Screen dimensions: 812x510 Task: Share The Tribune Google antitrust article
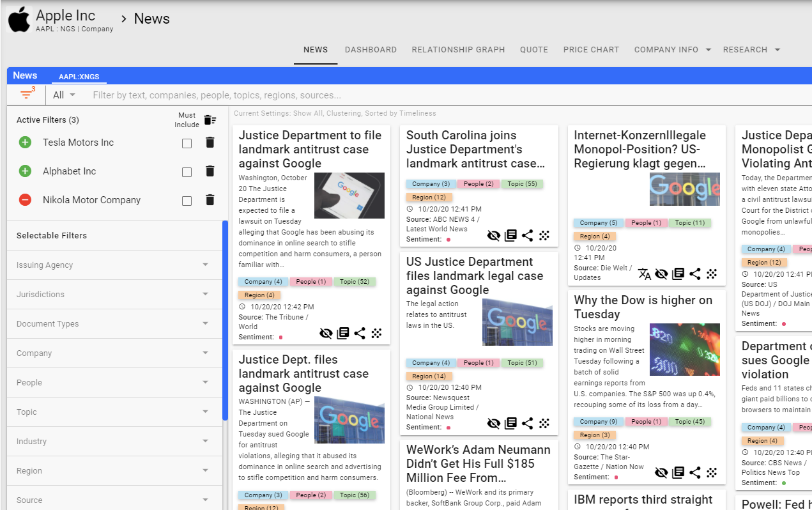pyautogui.click(x=360, y=333)
